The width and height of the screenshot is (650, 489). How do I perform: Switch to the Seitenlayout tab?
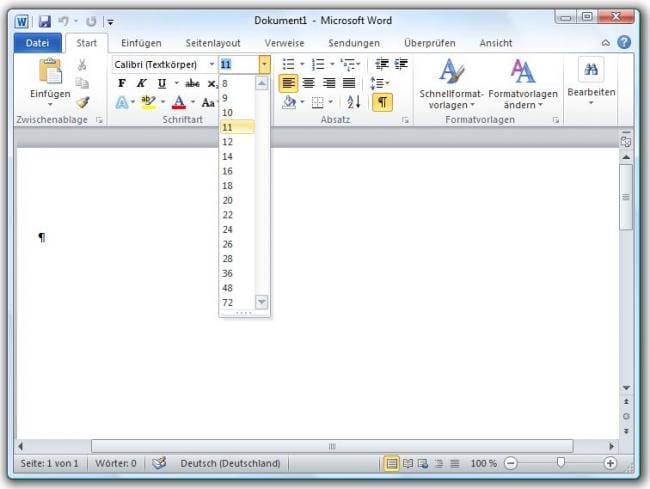(x=213, y=43)
